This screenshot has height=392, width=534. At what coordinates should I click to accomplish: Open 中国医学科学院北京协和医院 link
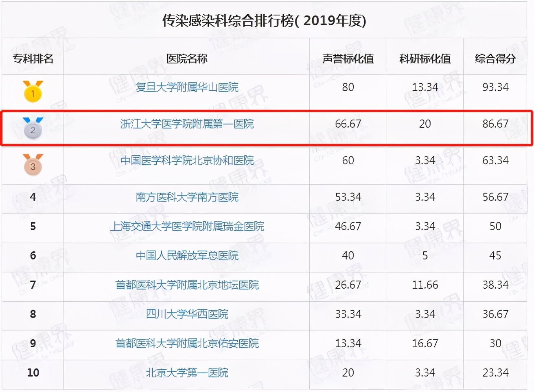tap(187, 160)
